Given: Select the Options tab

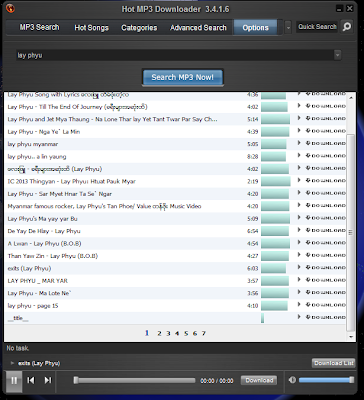Looking at the screenshot, I should [x=255, y=27].
